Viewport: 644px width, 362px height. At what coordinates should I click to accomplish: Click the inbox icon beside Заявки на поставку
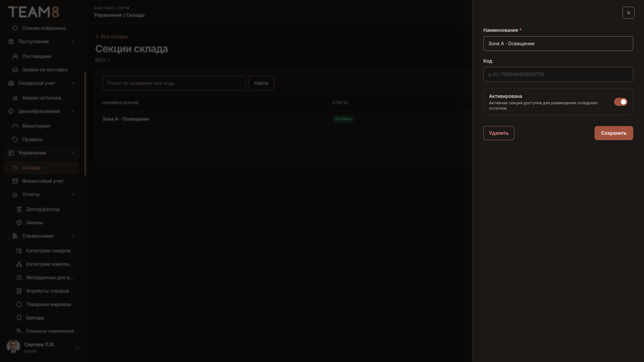[x=15, y=70]
